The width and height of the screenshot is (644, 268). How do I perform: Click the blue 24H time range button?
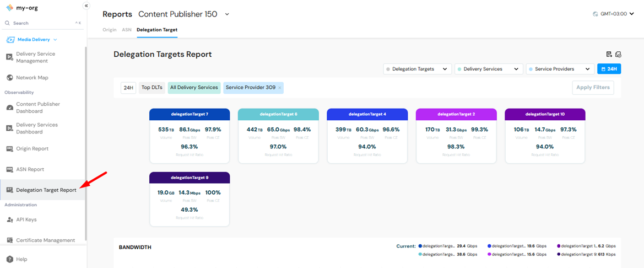(x=609, y=69)
